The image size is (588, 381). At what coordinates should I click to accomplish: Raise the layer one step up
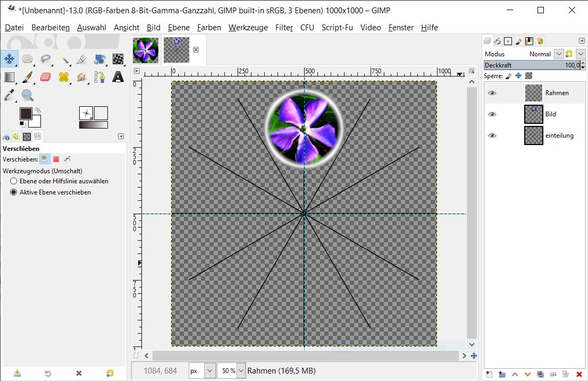click(515, 374)
